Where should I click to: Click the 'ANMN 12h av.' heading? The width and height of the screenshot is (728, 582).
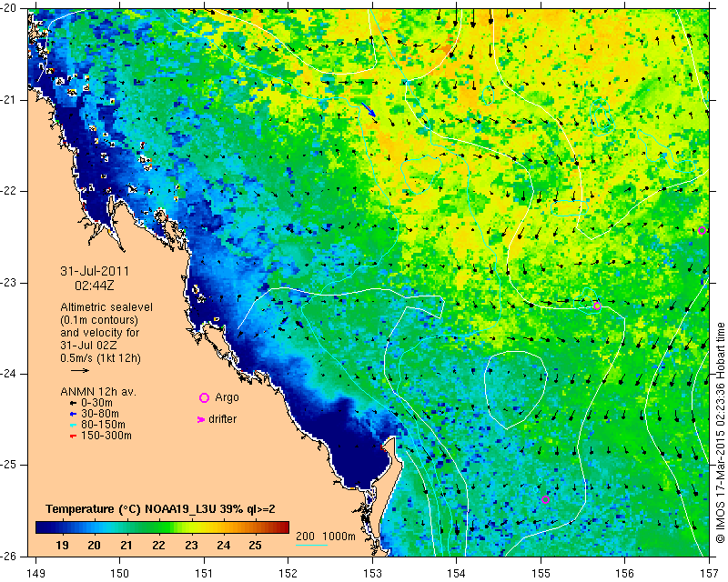tap(98, 392)
